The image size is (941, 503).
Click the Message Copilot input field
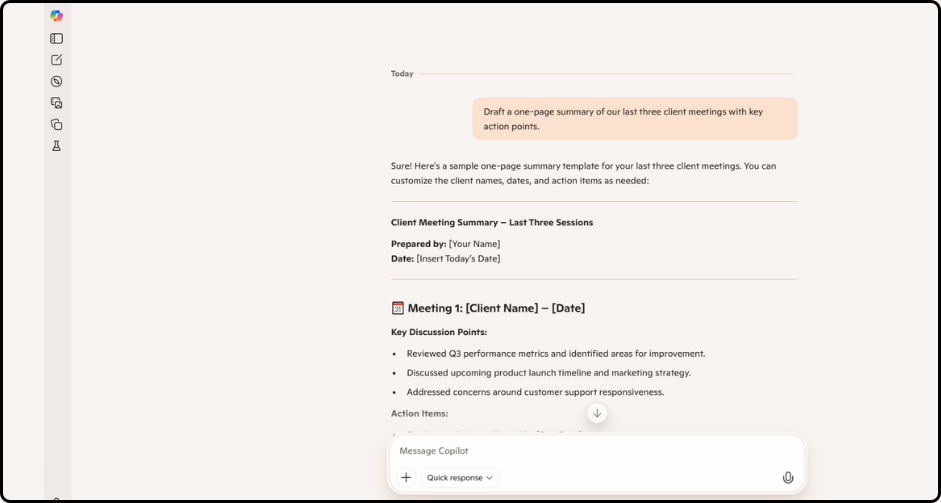pyautogui.click(x=597, y=451)
